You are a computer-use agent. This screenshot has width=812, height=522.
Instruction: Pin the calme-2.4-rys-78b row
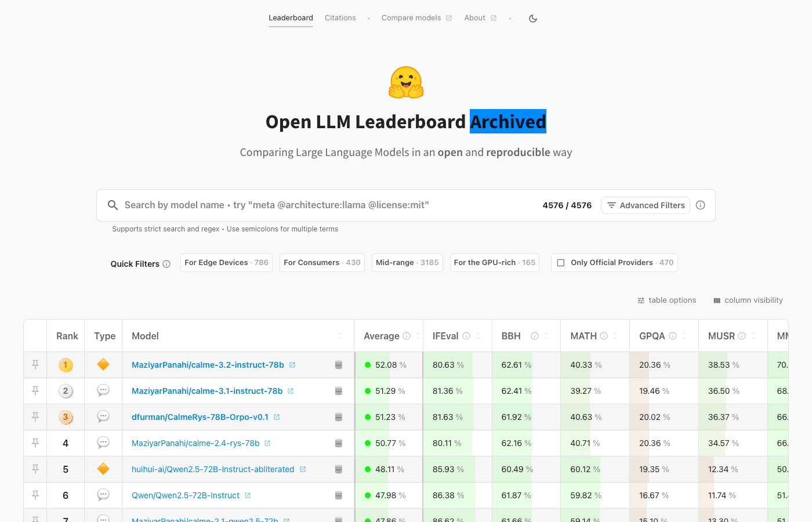(35, 443)
